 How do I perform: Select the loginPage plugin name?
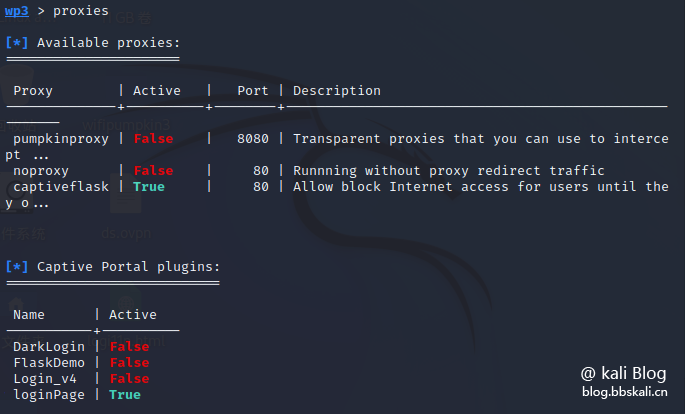pyautogui.click(x=49, y=395)
